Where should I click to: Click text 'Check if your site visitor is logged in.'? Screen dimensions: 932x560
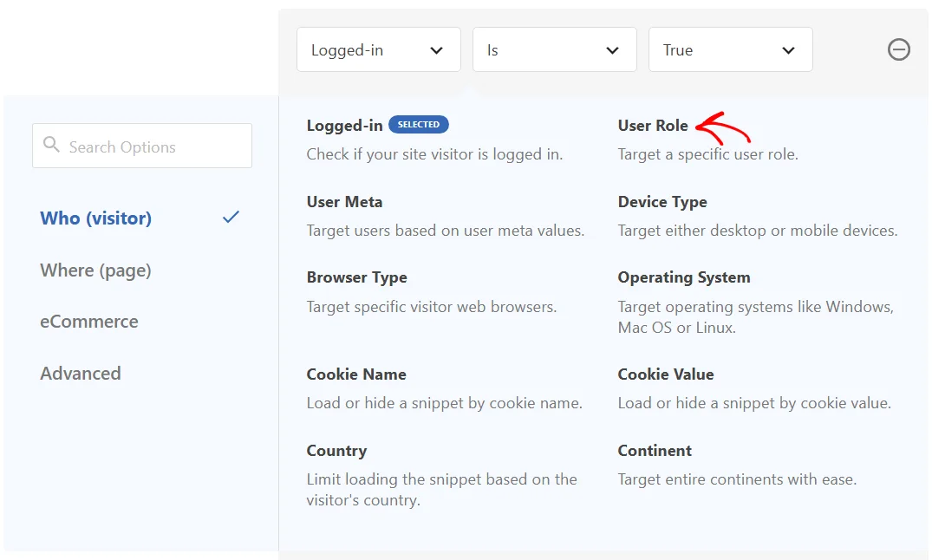434,154
